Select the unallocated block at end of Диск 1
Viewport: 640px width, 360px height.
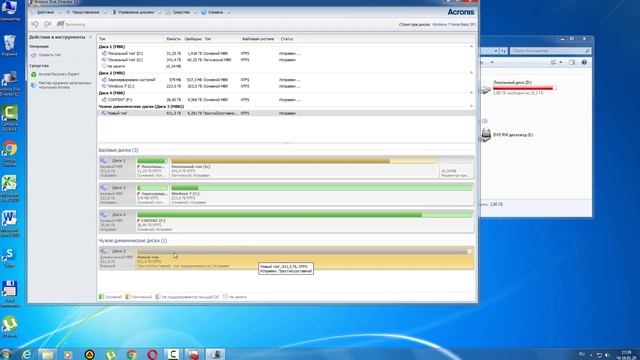tap(456, 168)
